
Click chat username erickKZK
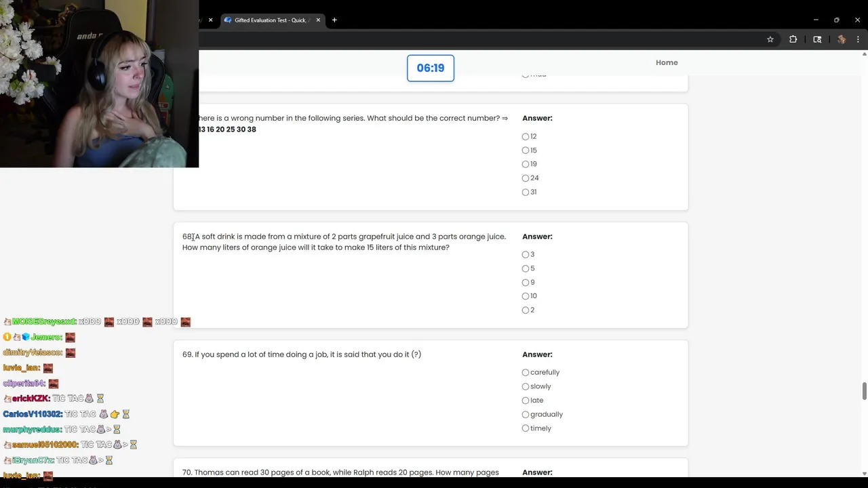pos(31,399)
